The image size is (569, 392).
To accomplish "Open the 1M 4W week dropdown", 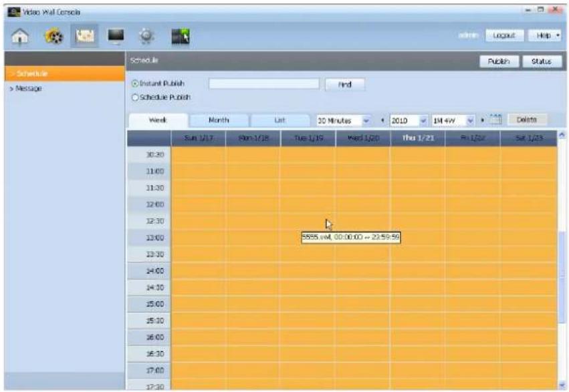I will coord(453,120).
